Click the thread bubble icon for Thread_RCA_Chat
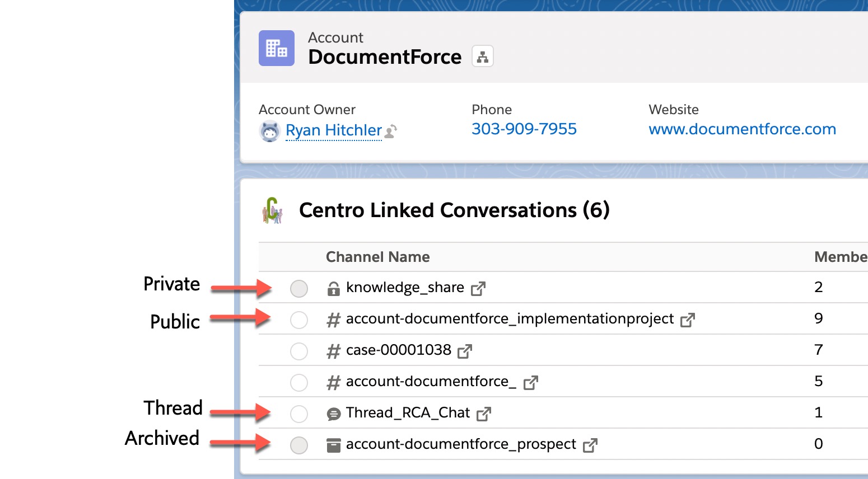Viewport: 868px width, 479px height. [x=333, y=414]
